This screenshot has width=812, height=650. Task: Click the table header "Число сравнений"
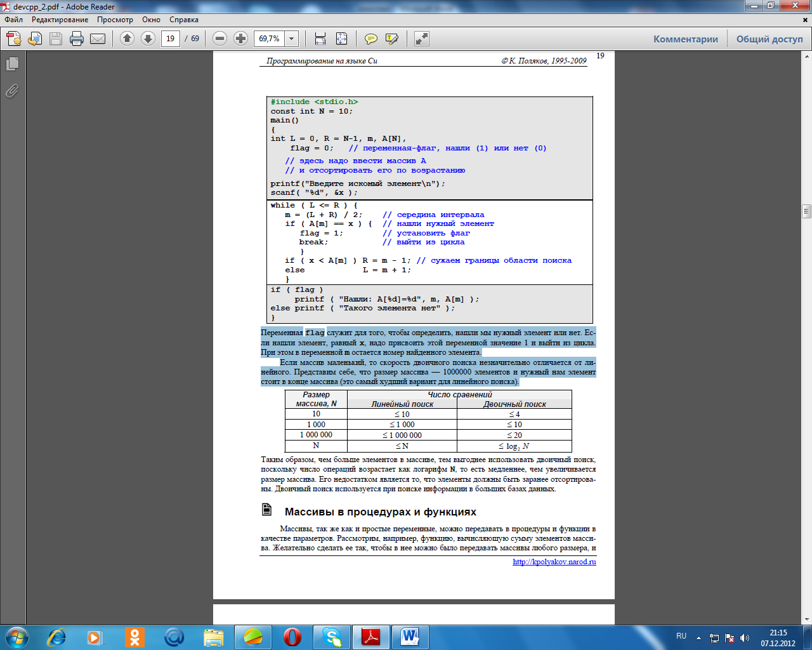(460, 395)
